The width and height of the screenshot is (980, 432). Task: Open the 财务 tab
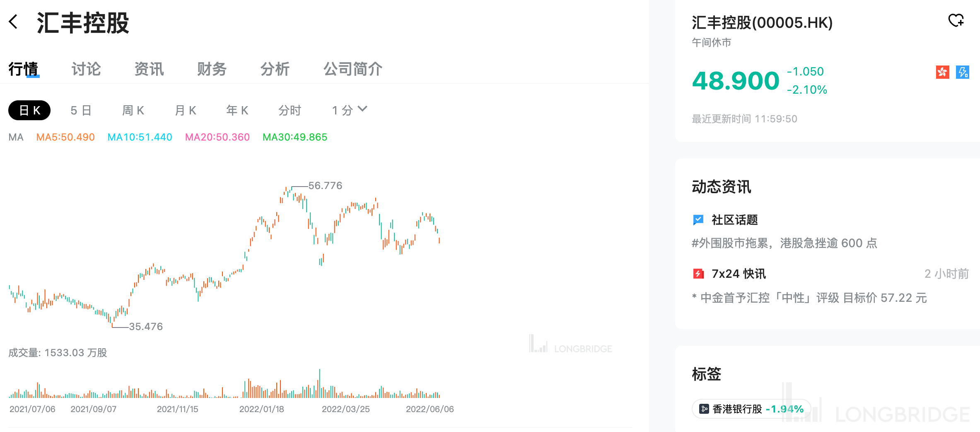pyautogui.click(x=212, y=69)
